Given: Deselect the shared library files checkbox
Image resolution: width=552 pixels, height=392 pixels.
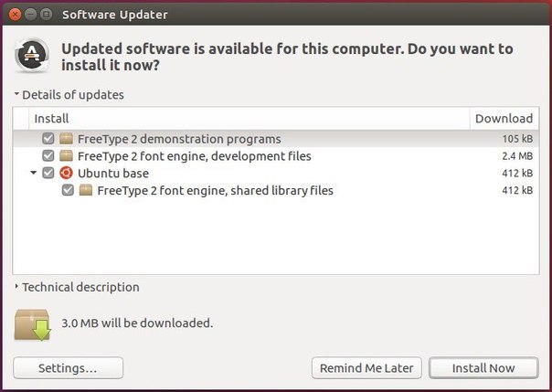Looking at the screenshot, I should 68,190.
